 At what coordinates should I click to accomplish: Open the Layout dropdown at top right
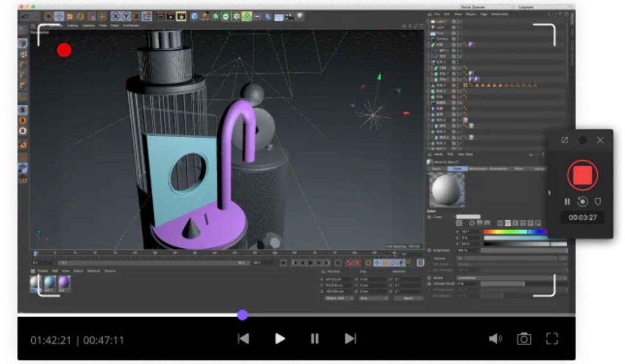pyautogui.click(x=545, y=7)
